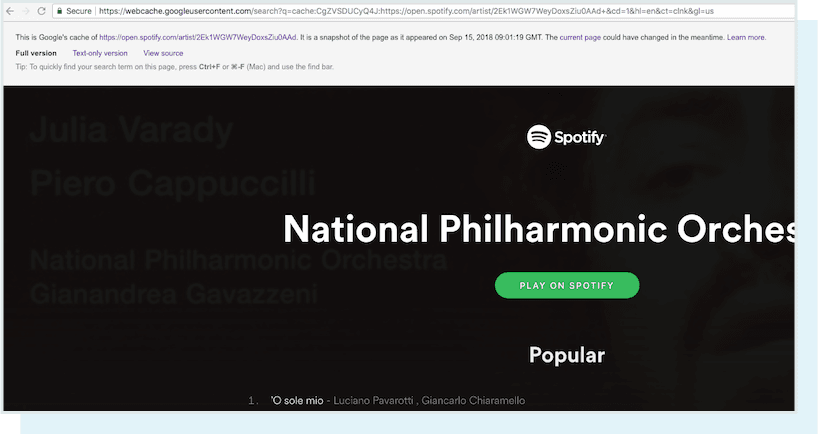This screenshot has width=818, height=434.
Task: Open the View source link
Action: click(x=163, y=53)
